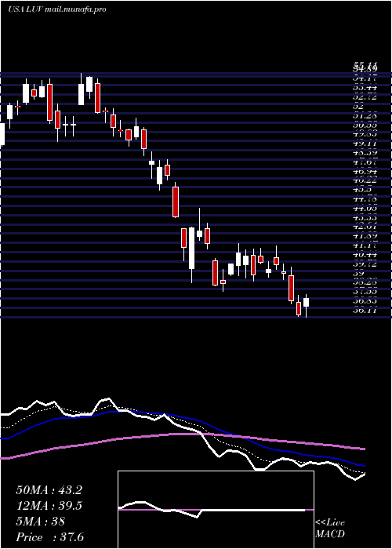Click the 37.55 price axis label
Screen dimensions: 392x549
pyautogui.click(x=365, y=292)
